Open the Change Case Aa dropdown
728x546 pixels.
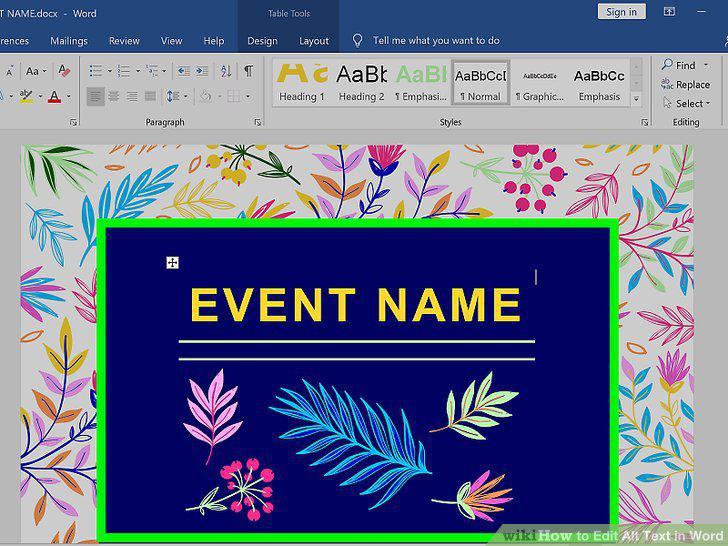tap(36, 72)
